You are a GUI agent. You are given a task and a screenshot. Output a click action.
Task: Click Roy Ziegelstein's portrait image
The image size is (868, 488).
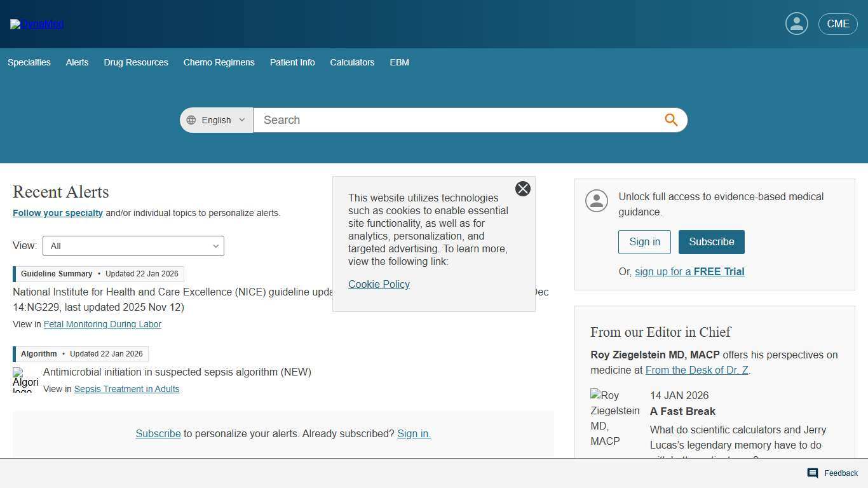click(x=615, y=418)
